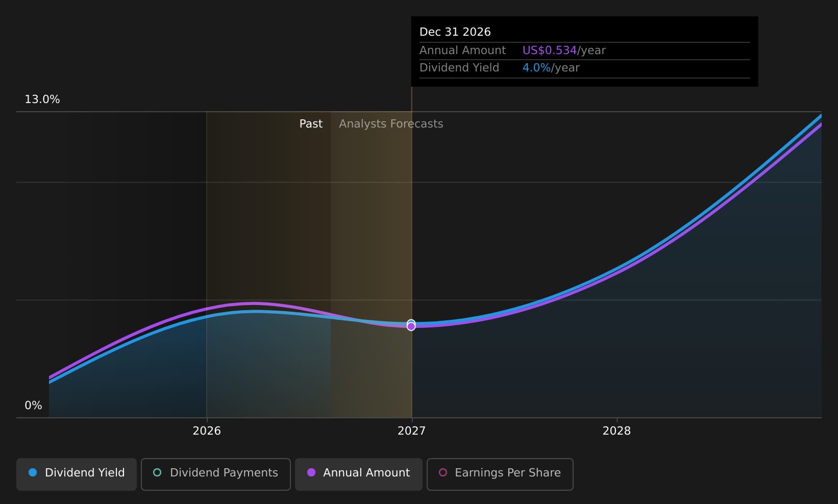Screen dimensions: 838x504
Task: Click the 4.0% dividend yield value
Action: point(536,68)
